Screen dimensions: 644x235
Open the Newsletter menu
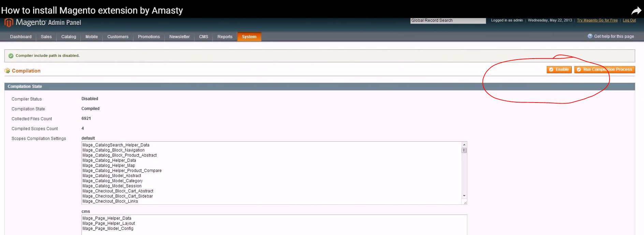pyautogui.click(x=179, y=37)
